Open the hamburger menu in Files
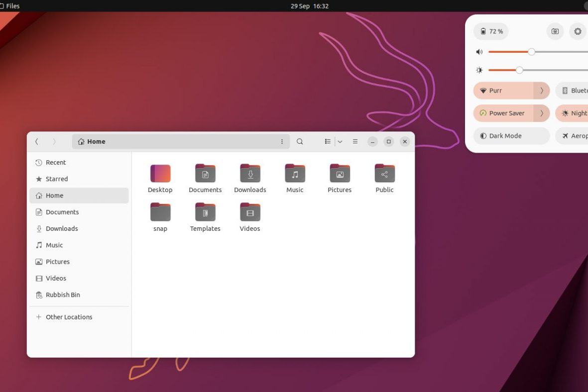The width and height of the screenshot is (588, 392). point(355,141)
